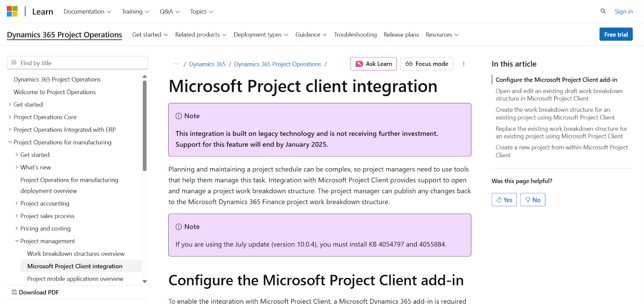Click Sign in link

pyautogui.click(x=623, y=12)
